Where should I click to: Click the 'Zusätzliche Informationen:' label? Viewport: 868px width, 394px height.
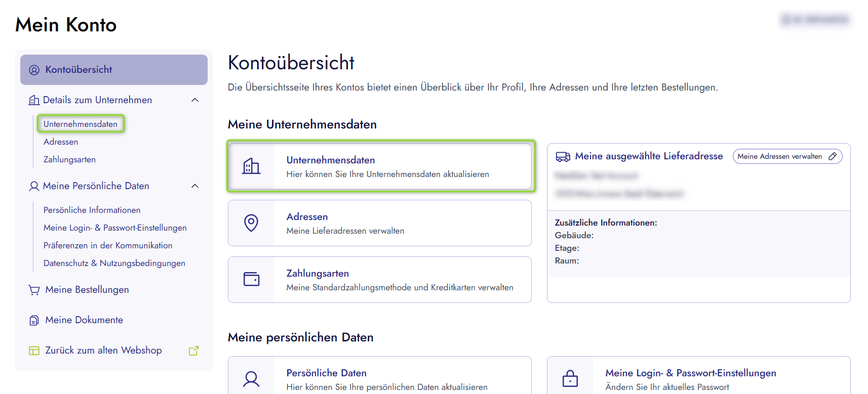click(606, 223)
